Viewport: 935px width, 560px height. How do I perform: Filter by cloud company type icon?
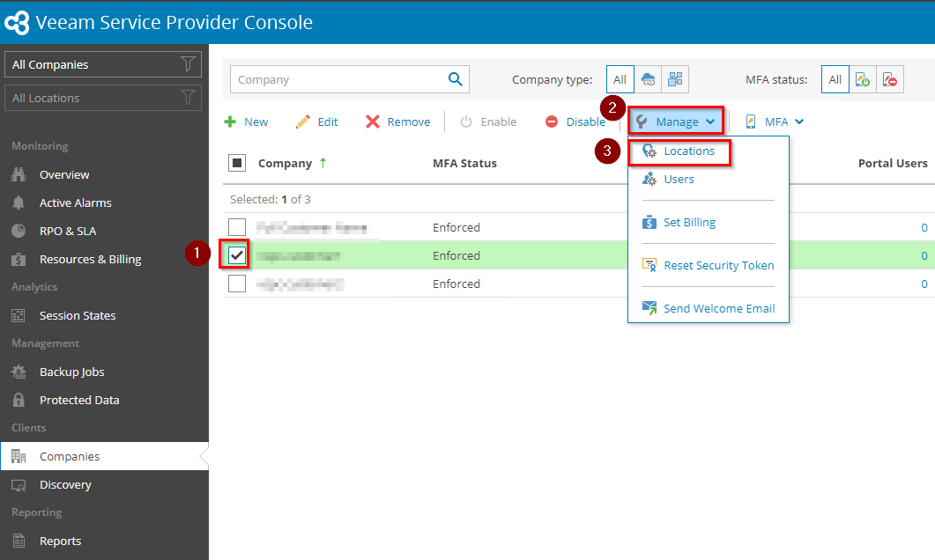[x=648, y=79]
